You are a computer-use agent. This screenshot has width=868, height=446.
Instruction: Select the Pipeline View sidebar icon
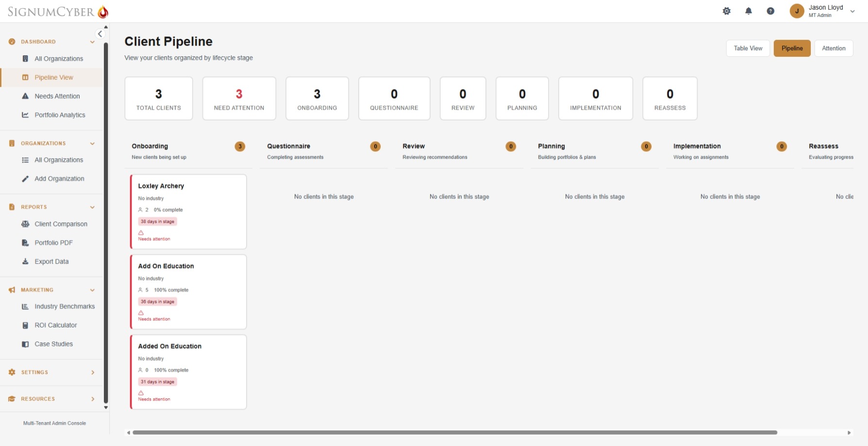point(25,77)
